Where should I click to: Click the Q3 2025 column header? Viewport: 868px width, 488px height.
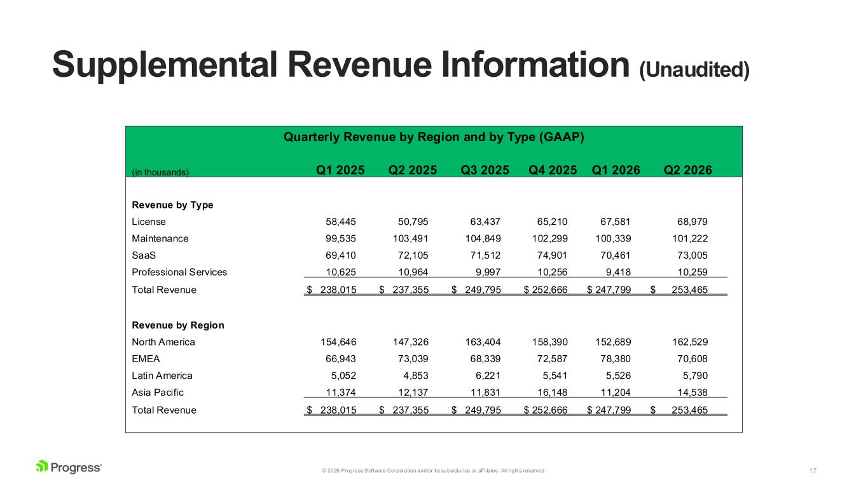click(x=485, y=170)
